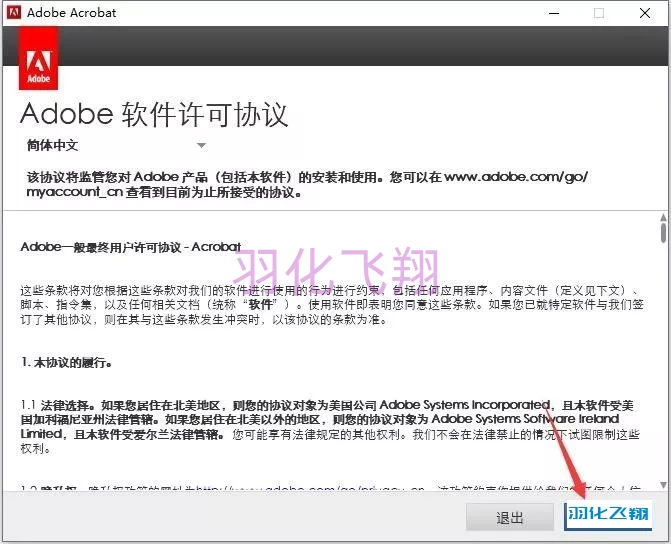Image resolution: width=671 pixels, height=544 pixels.
Task: Click the Adobe logo badge
Action: tap(39, 58)
